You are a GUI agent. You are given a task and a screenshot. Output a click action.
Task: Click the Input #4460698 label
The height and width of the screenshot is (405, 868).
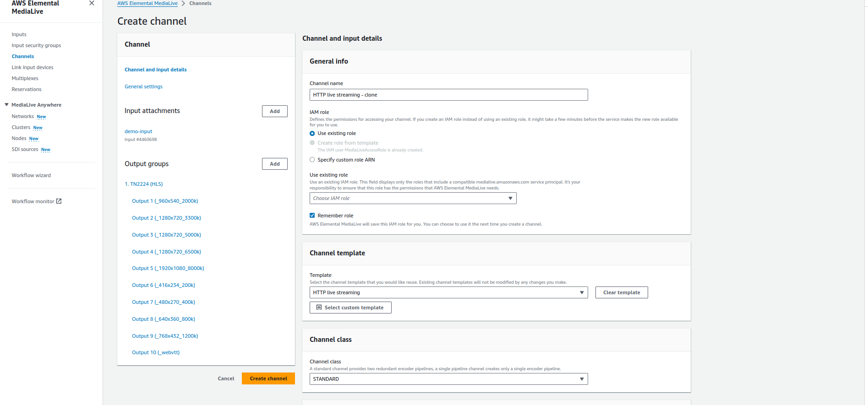point(141,140)
